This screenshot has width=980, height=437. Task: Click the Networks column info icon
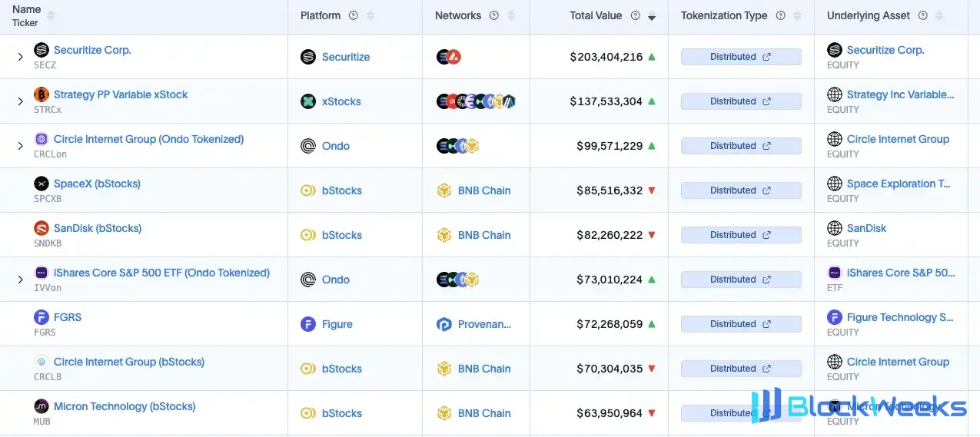tap(494, 15)
